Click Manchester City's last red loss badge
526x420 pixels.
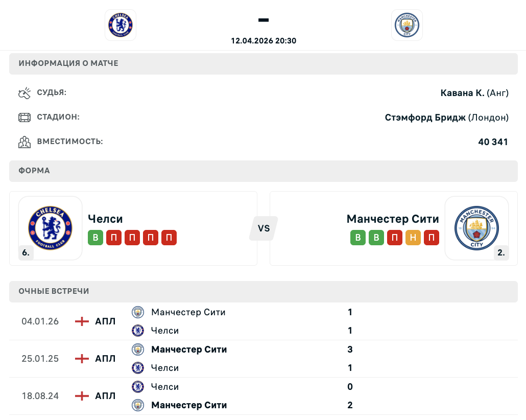432,238
